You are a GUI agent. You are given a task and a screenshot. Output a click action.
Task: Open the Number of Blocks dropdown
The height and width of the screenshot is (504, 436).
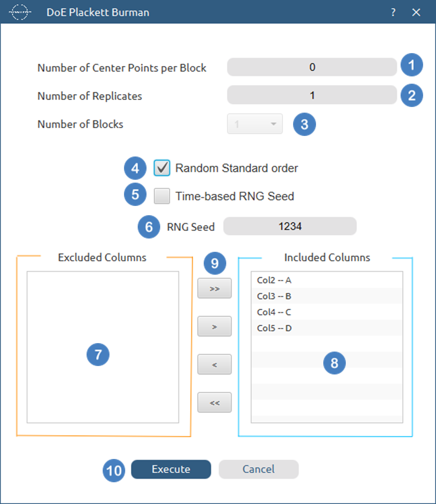click(x=255, y=124)
